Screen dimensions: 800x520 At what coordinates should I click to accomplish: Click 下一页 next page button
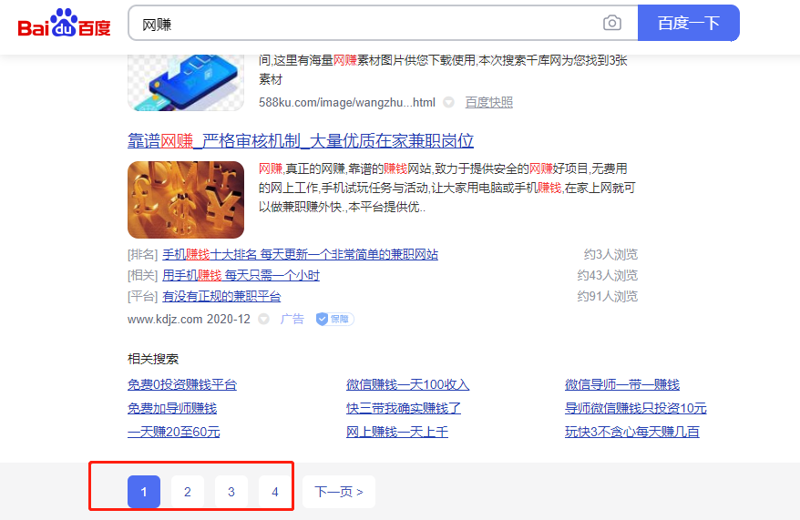(339, 491)
